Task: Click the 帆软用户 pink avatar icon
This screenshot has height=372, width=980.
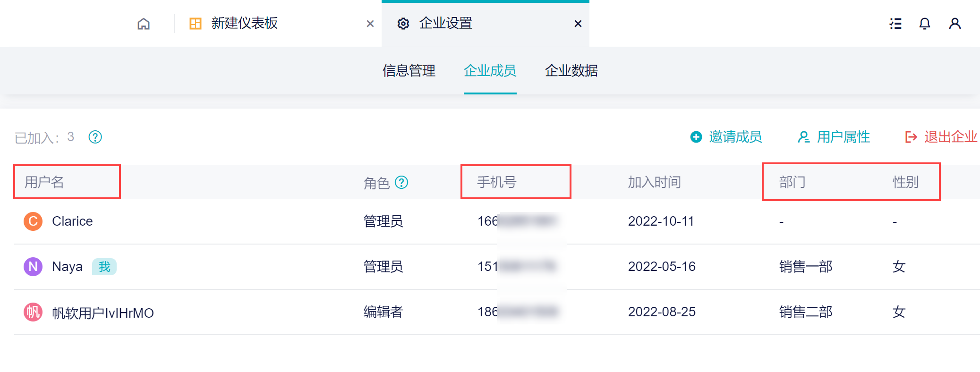Action: pyautogui.click(x=33, y=312)
